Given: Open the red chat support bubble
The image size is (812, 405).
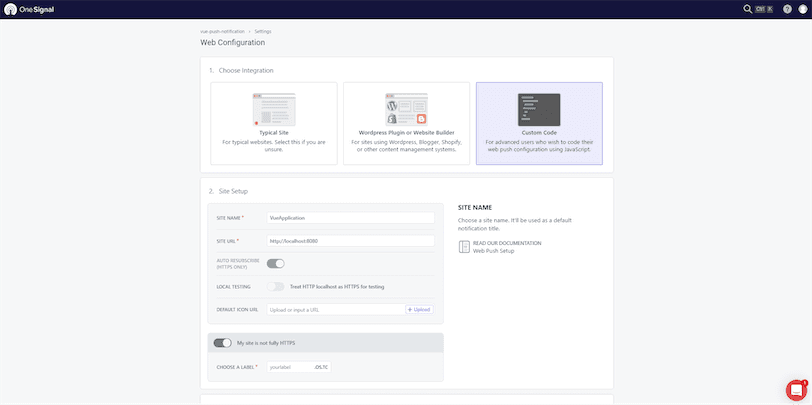Looking at the screenshot, I should (x=794, y=389).
